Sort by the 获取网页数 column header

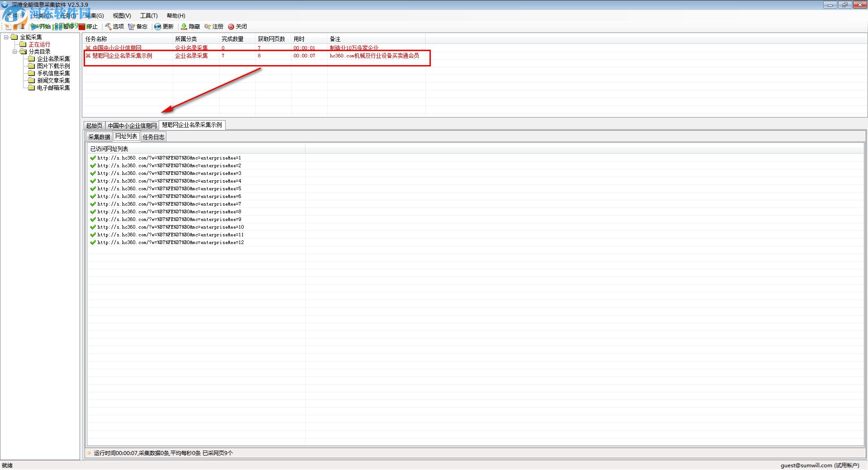[274, 39]
